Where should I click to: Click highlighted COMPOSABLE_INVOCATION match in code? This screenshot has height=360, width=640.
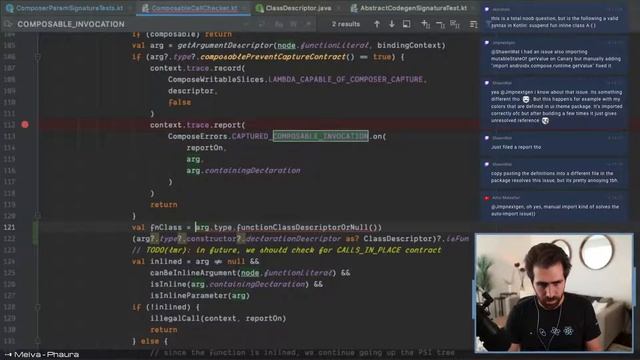[320, 136]
